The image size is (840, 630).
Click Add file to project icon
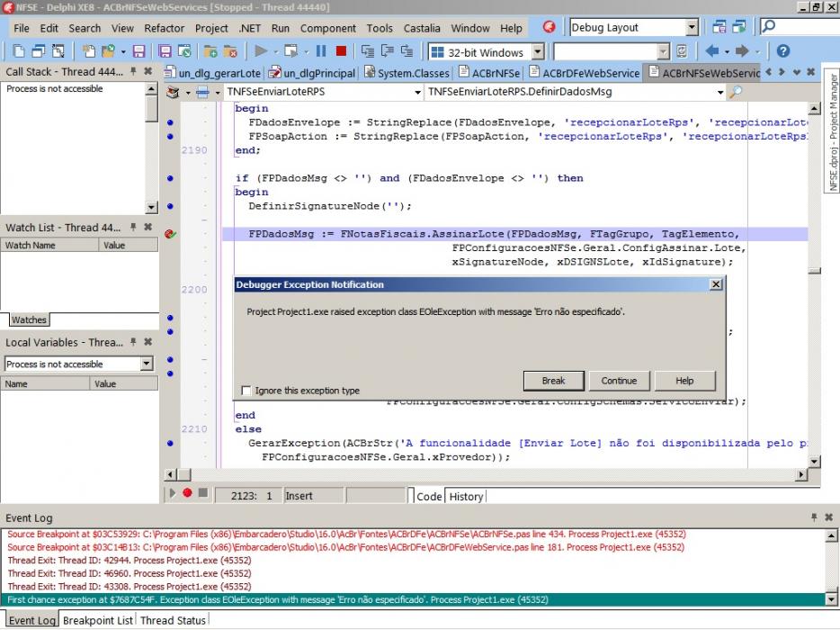210,51
